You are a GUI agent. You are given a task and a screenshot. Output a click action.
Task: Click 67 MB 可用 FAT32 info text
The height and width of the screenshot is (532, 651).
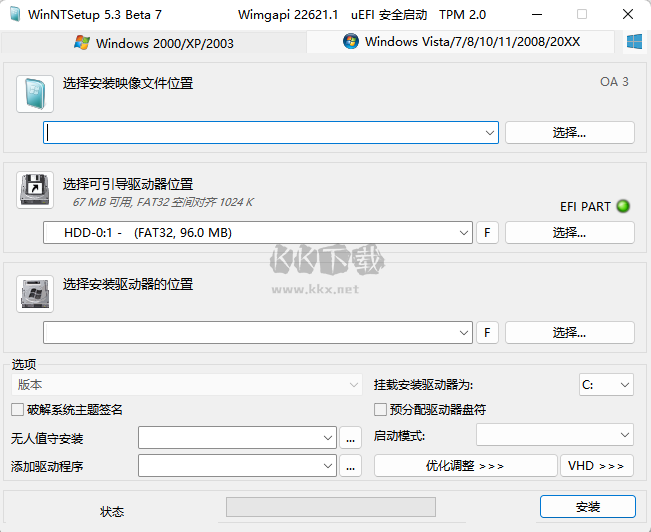click(163, 202)
